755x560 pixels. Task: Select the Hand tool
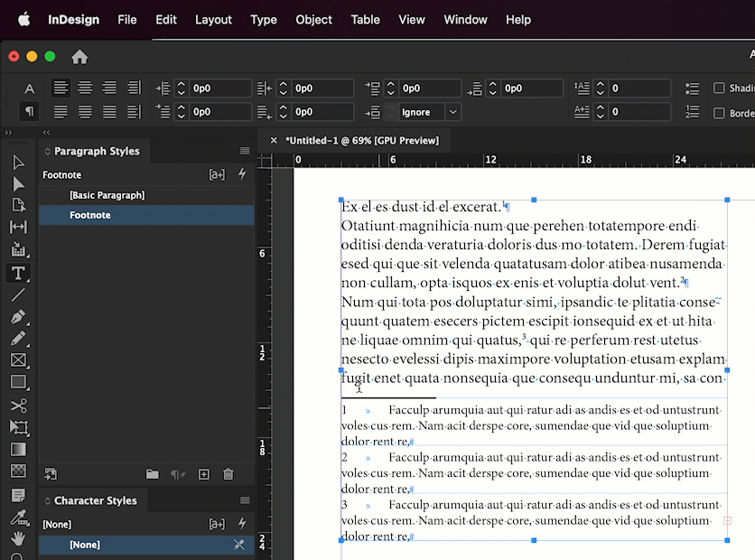[x=18, y=538]
